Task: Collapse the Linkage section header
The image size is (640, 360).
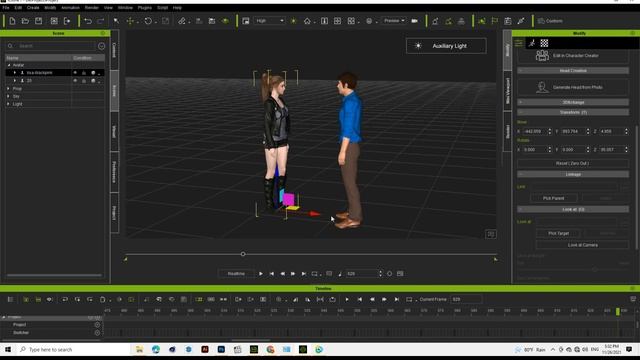Action: [x=573, y=174]
